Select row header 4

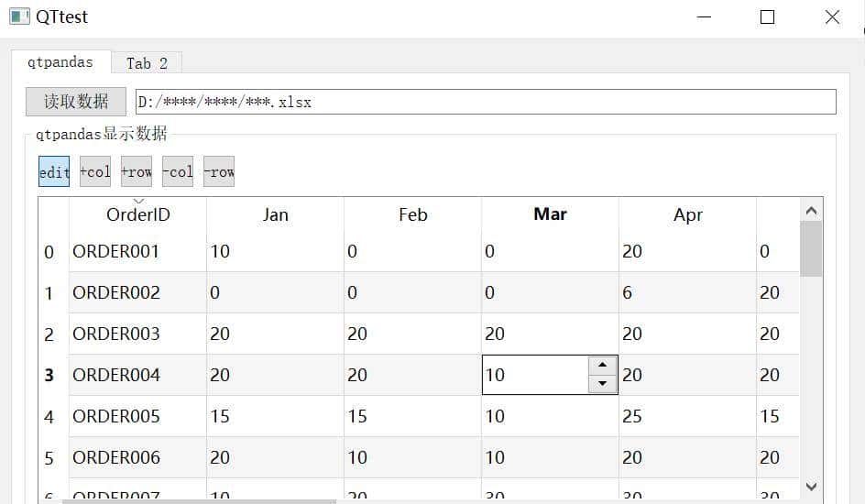(49, 417)
